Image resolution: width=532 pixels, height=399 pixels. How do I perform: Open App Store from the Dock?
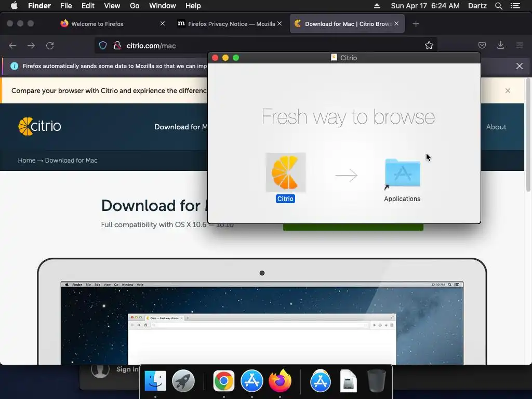coord(252,381)
